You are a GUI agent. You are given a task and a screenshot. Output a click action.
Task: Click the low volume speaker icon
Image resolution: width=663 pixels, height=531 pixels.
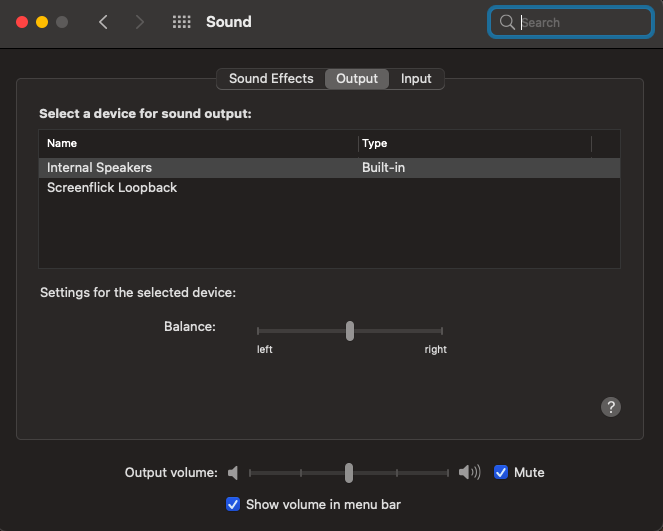(233, 473)
